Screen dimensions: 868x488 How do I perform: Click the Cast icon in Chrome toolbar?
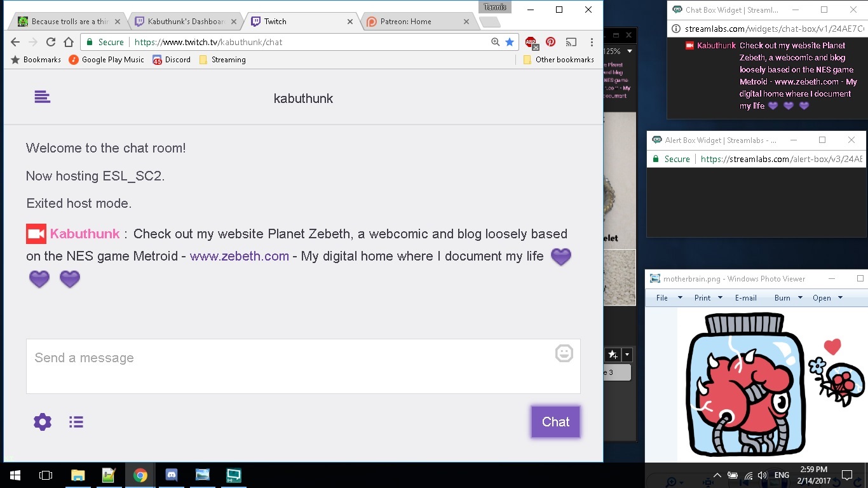(x=571, y=42)
